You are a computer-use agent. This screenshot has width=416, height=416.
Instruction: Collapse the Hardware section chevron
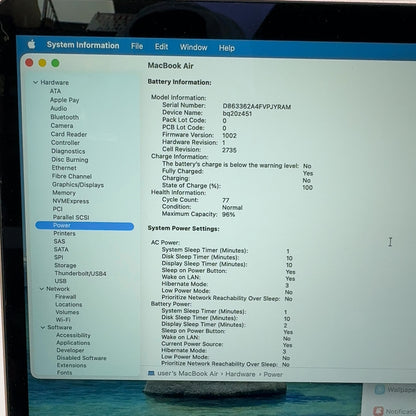tap(35, 82)
